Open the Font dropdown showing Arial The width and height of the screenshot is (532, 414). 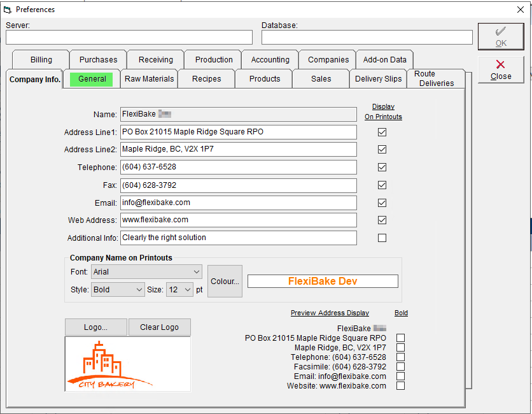[x=146, y=272]
